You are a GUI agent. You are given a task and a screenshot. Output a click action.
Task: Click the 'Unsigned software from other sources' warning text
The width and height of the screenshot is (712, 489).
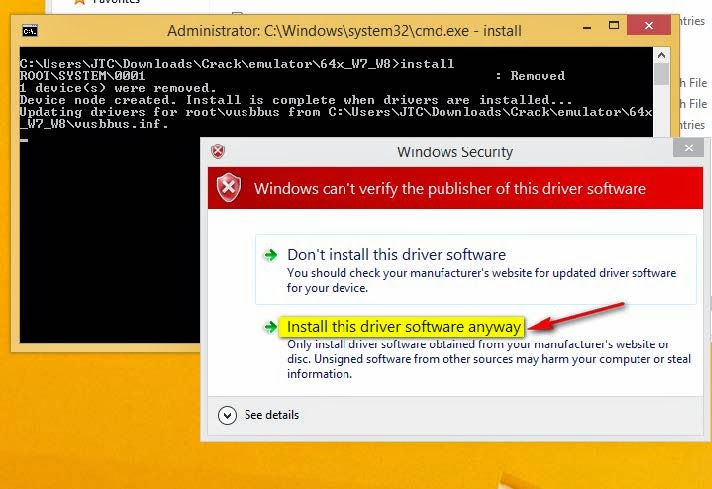coord(489,359)
